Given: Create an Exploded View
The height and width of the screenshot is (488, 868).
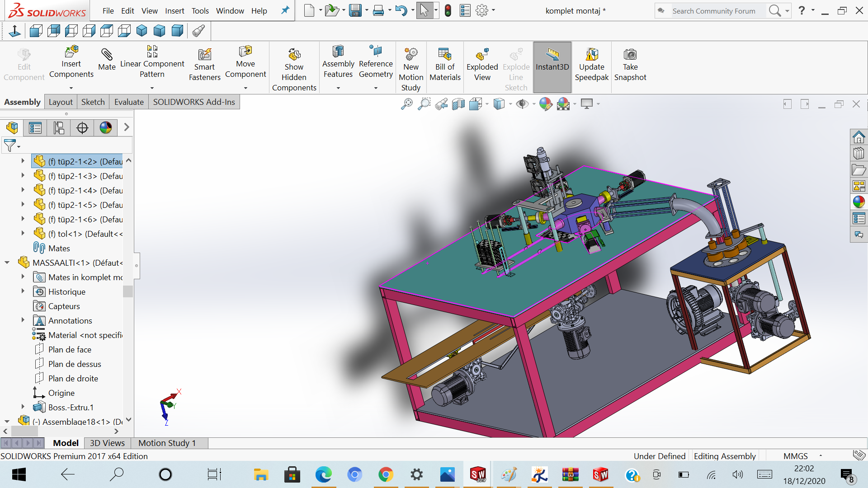Looking at the screenshot, I should click(x=482, y=64).
